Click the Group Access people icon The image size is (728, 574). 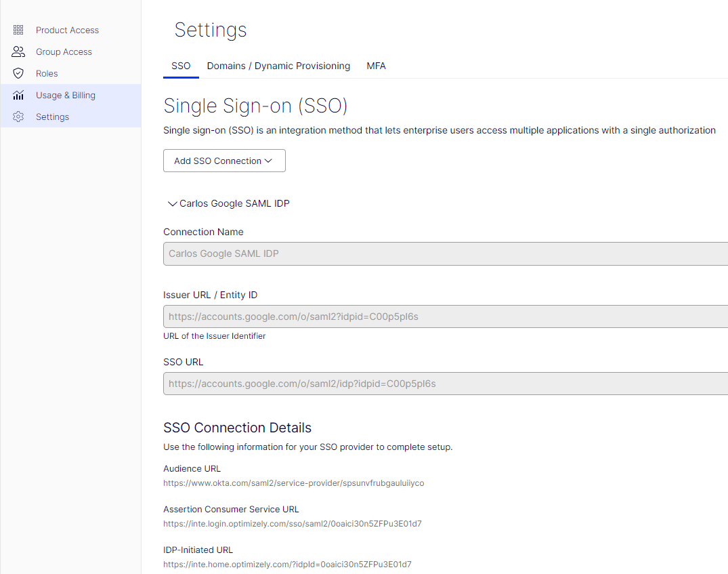(18, 52)
